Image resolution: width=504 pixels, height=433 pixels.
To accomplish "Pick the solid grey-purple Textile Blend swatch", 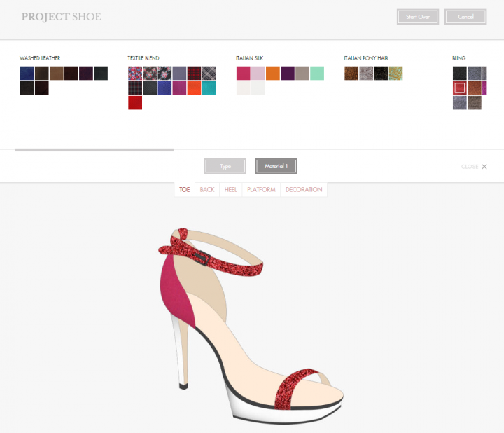I will pos(179,74).
